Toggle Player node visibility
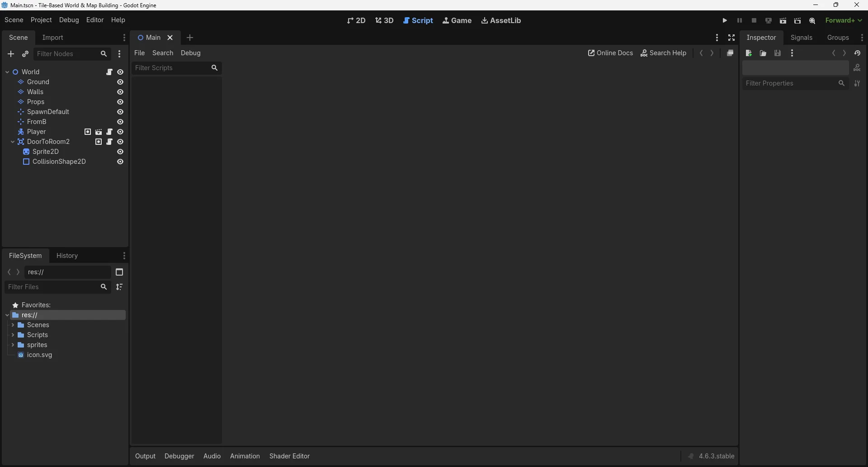This screenshot has width=868, height=467. pos(120,132)
